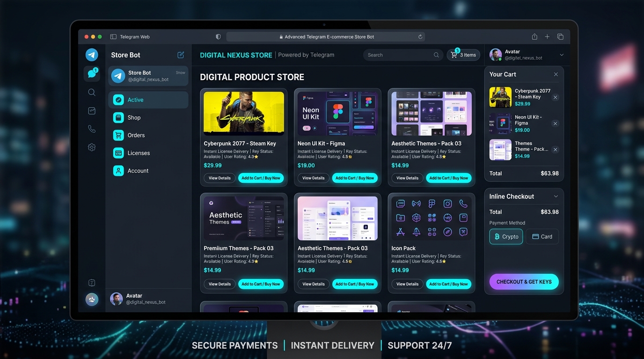644x359 pixels.
Task: Collapse the Inline Checkout section chevron
Action: pyautogui.click(x=556, y=196)
